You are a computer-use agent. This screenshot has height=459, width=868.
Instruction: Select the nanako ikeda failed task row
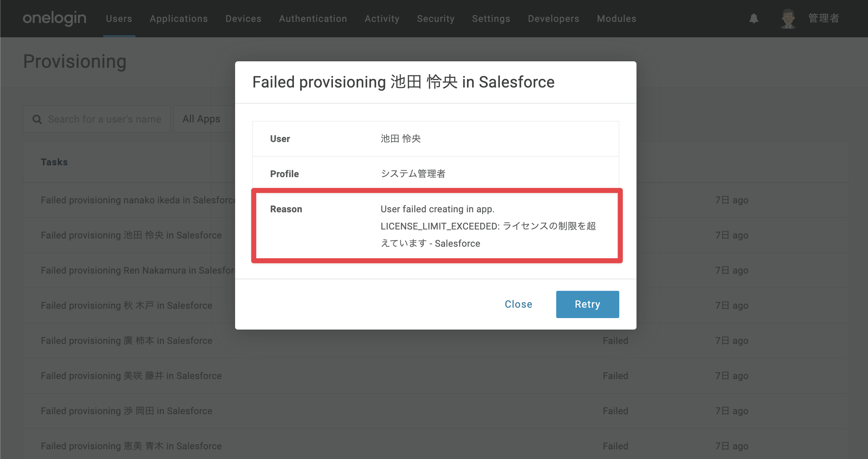point(436,200)
